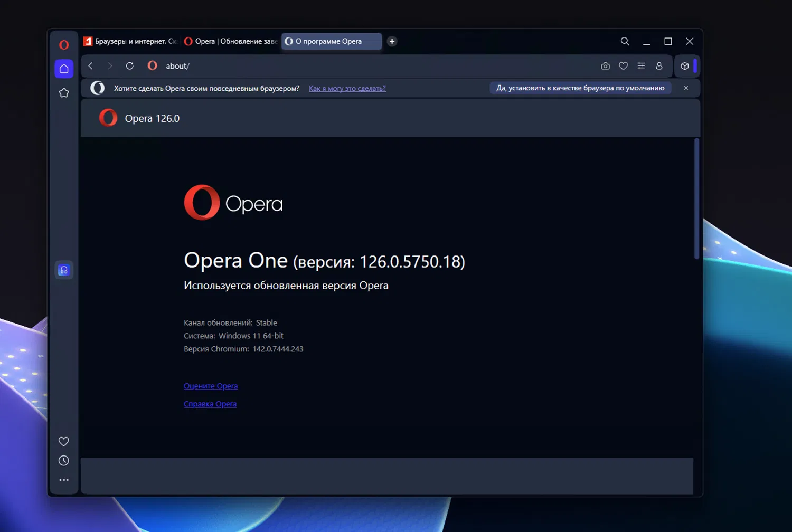Go back to the previous page
The image size is (792, 532).
point(91,66)
